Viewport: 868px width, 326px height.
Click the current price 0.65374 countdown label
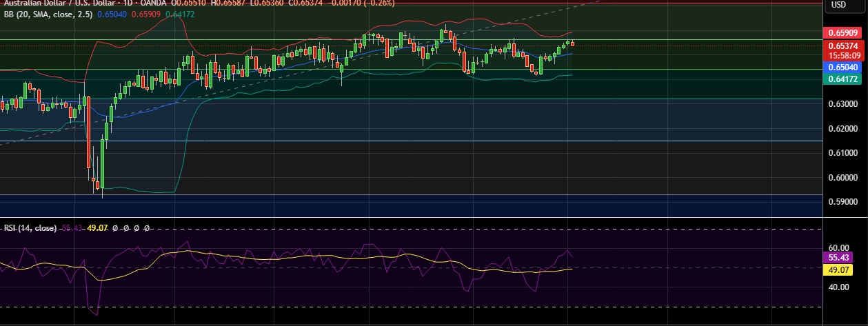[x=842, y=50]
